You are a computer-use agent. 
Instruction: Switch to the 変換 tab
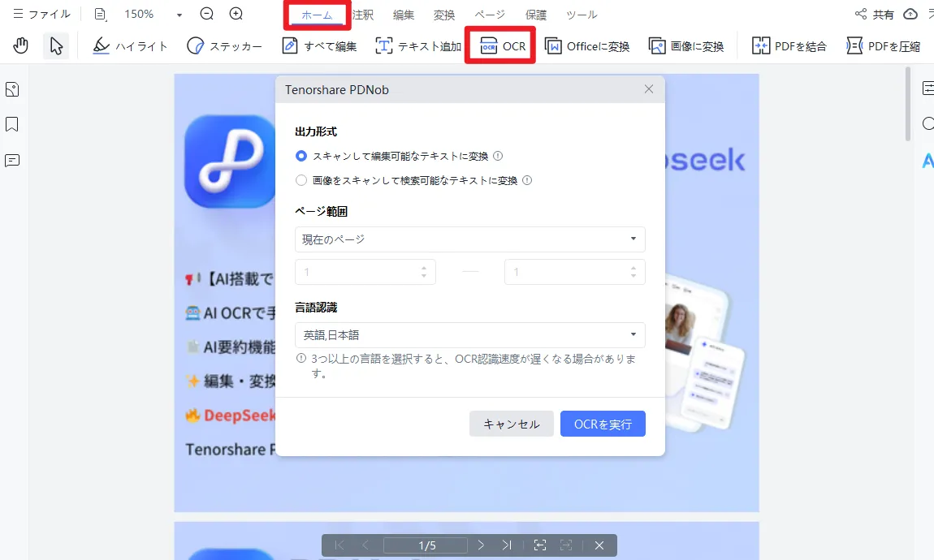coord(443,15)
